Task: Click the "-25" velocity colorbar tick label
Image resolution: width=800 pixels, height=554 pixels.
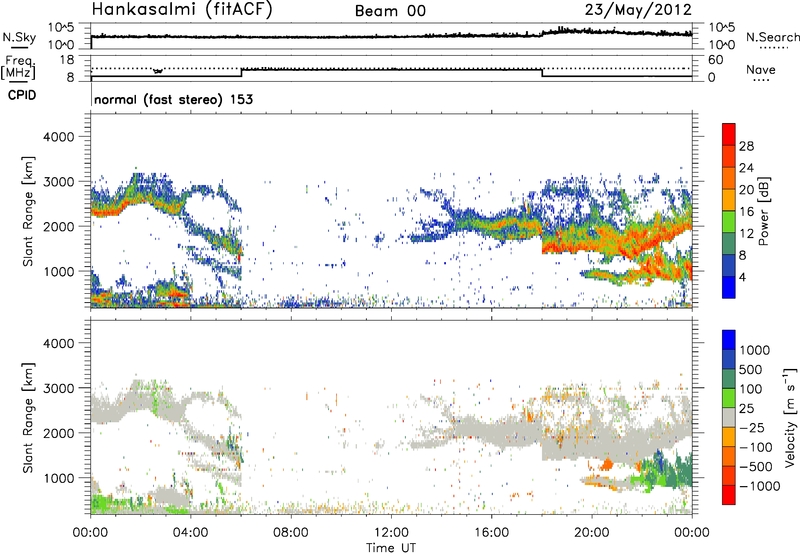Action: point(753,427)
